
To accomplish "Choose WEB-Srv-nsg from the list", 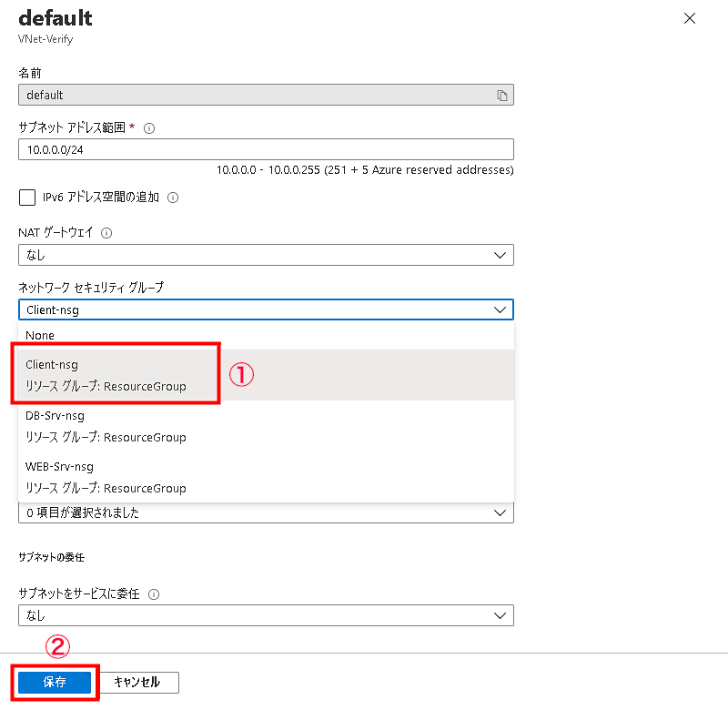I will pos(266,477).
